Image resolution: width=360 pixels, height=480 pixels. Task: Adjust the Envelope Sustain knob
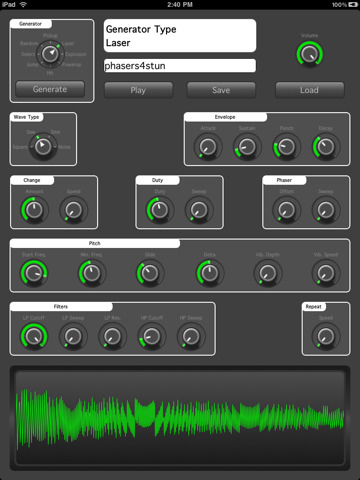point(247,147)
